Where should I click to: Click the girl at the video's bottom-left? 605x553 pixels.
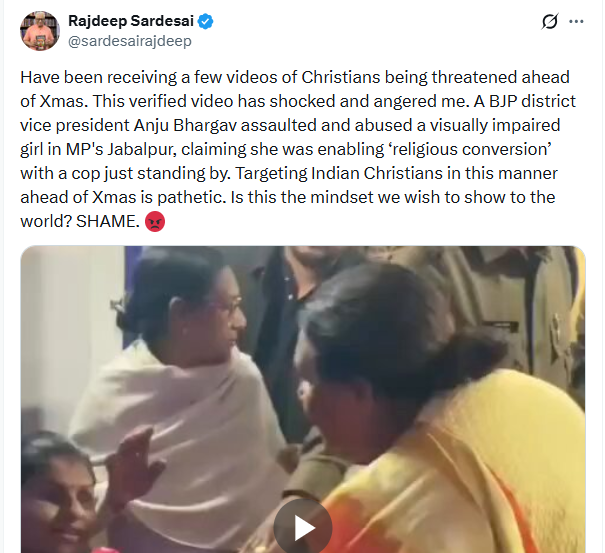(58, 500)
